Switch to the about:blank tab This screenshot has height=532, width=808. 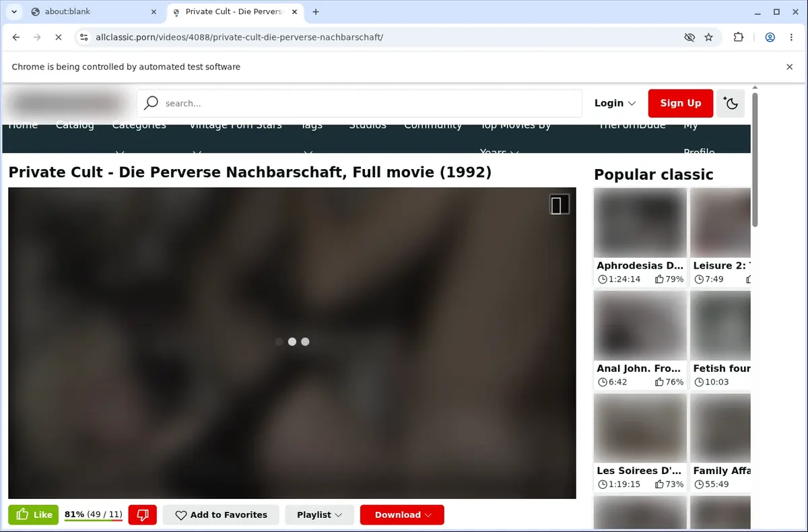pos(93,11)
